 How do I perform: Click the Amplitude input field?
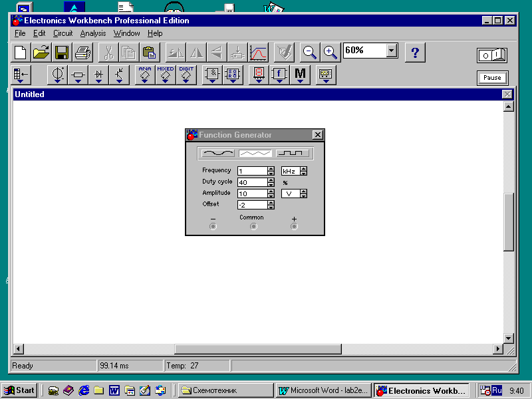(253, 194)
